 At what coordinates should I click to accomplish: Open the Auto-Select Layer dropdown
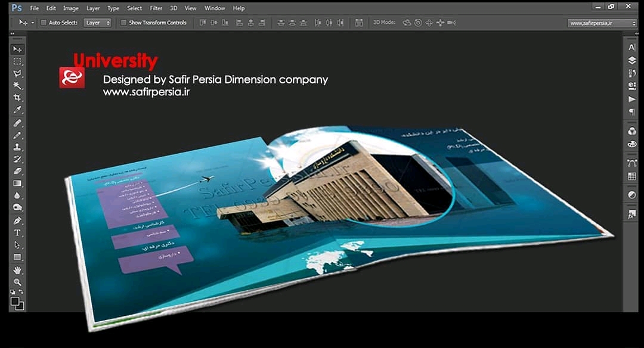97,23
